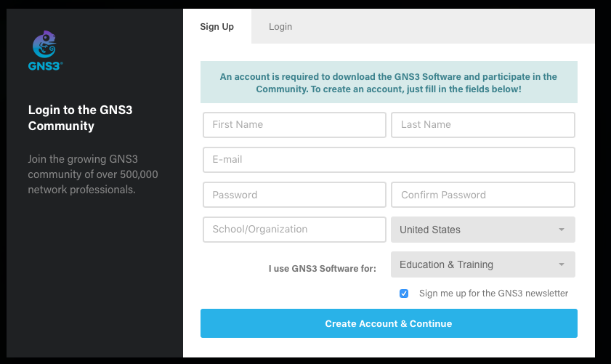The height and width of the screenshot is (364, 611).
Task: Click the E-mail input field
Action: 389,160
